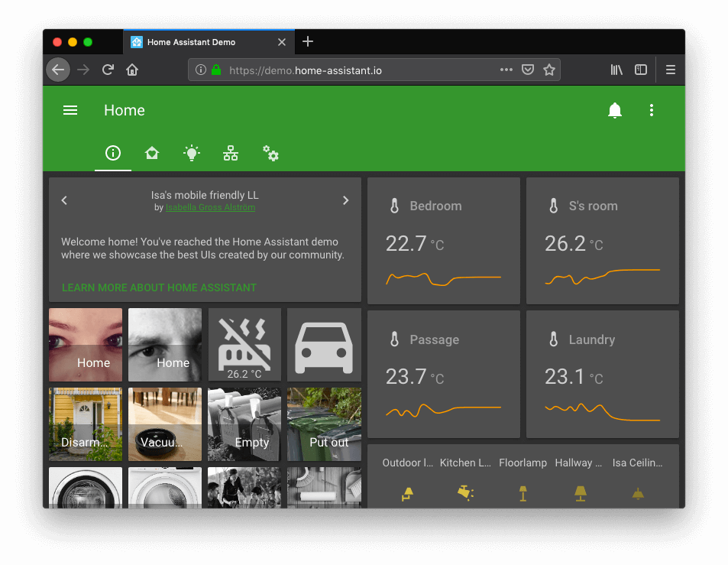Open the notifications bell
Screen dimensions: 728x565
pyautogui.click(x=614, y=110)
